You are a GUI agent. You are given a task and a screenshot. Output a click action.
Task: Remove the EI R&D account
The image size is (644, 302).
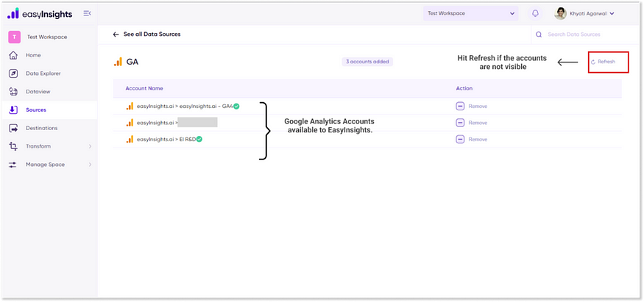click(471, 139)
